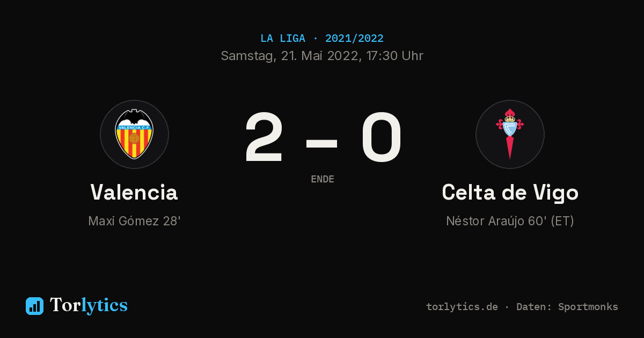The width and height of the screenshot is (644, 338).
Task: Select the Torlytics brand wordmark
Action: pos(89,305)
